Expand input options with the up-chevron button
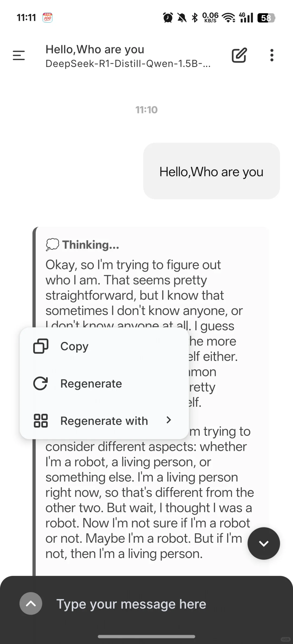The width and height of the screenshot is (293, 644). [x=31, y=603]
